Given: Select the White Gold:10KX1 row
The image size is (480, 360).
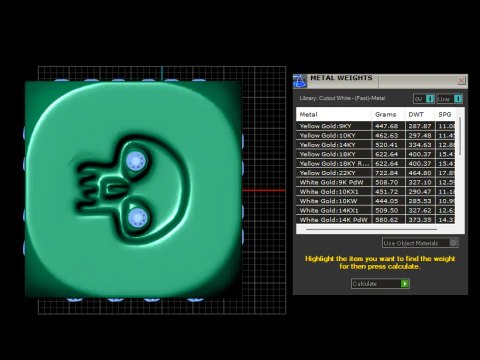Looking at the screenshot, I should (x=376, y=191).
